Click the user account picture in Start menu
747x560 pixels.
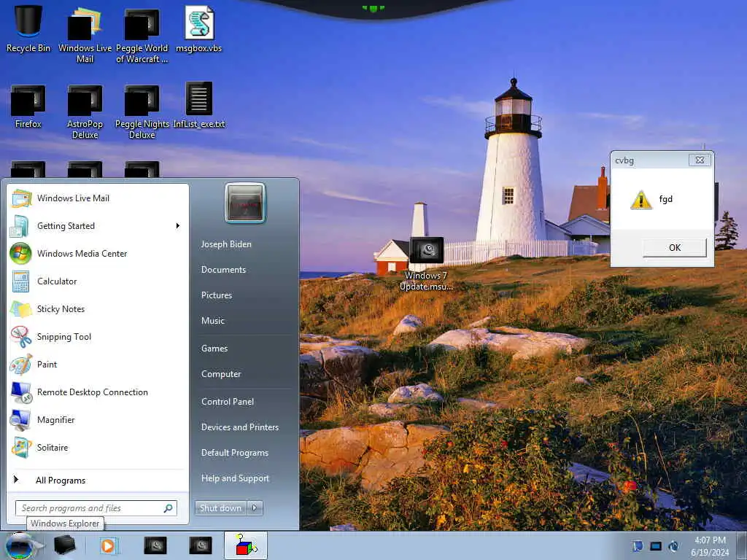(x=245, y=203)
